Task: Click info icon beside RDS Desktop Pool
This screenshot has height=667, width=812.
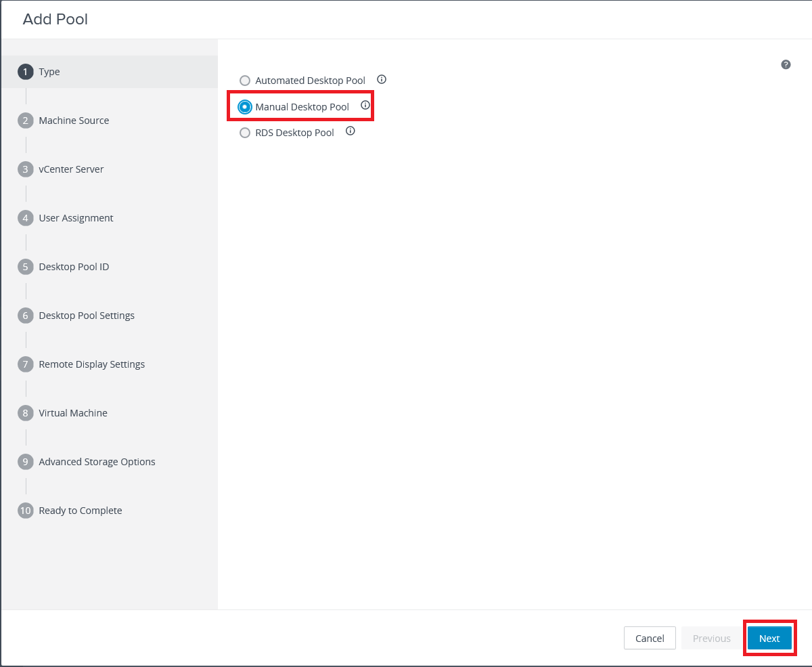Action: click(x=351, y=131)
